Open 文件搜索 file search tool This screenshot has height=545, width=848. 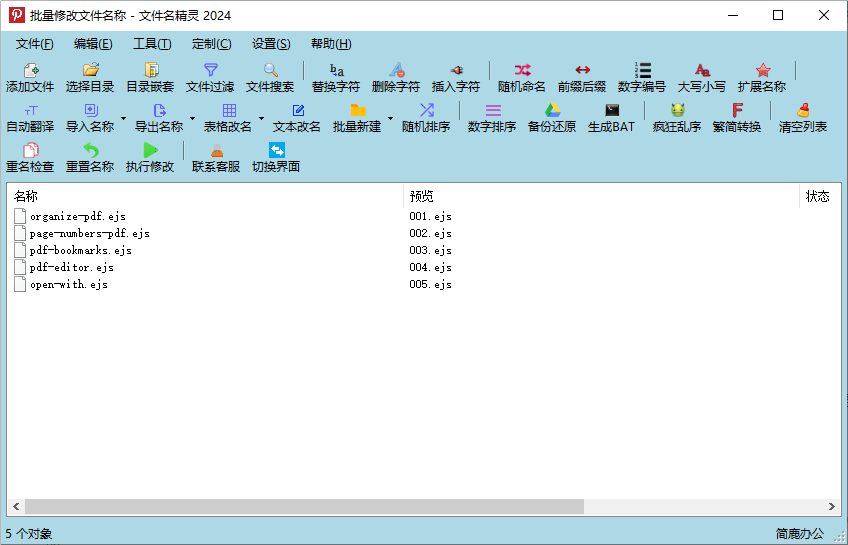[x=270, y=77]
